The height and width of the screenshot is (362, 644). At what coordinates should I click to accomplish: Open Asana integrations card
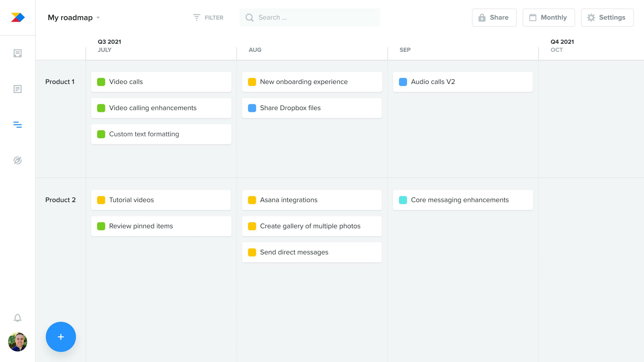click(x=312, y=200)
